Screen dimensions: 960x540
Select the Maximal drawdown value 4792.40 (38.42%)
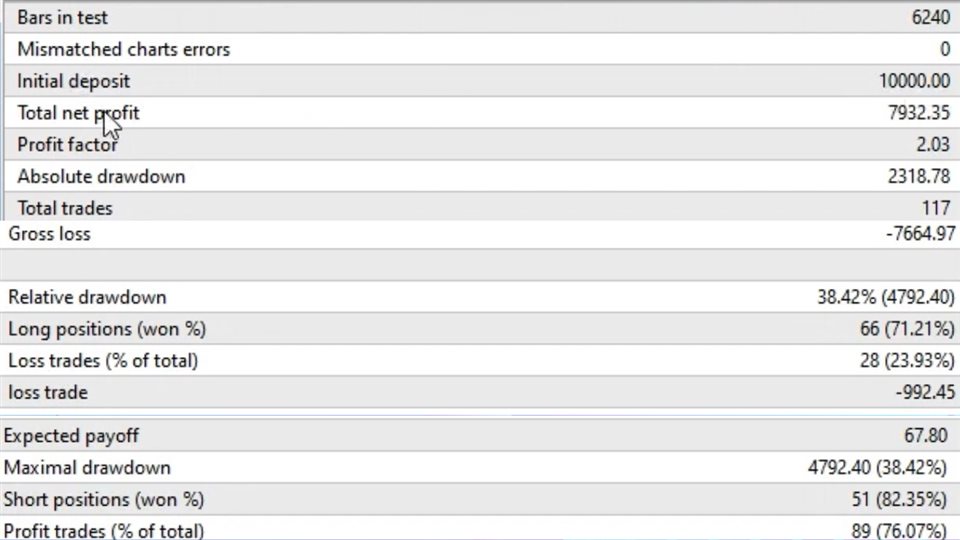point(877,468)
